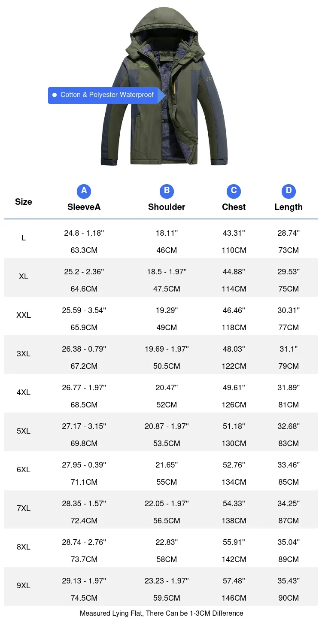Click the Length column header

click(289, 207)
